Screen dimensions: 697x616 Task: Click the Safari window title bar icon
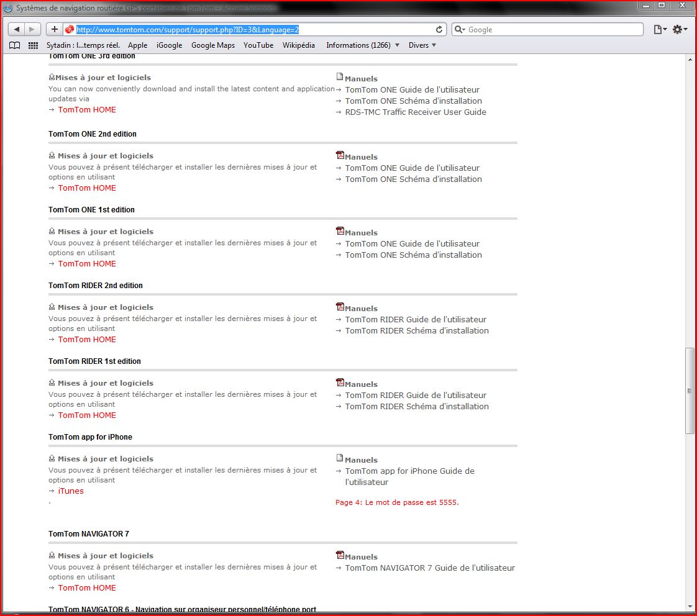pyautogui.click(x=8, y=7)
